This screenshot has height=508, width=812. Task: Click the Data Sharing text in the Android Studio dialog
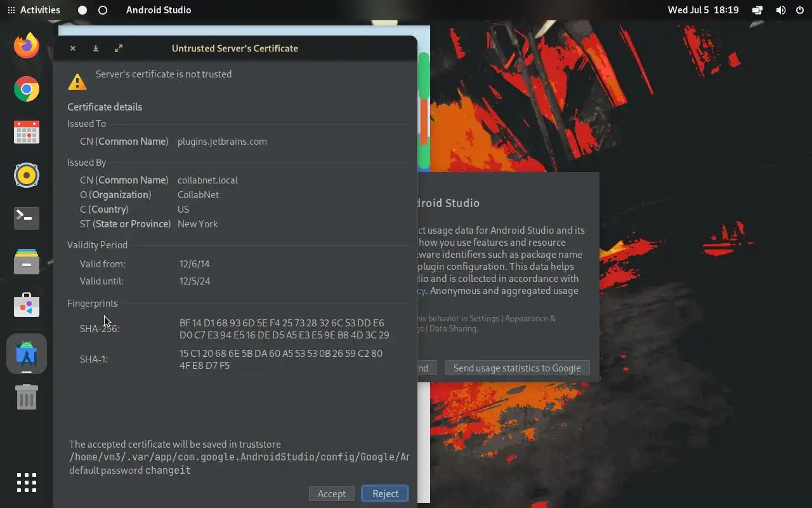(x=454, y=328)
